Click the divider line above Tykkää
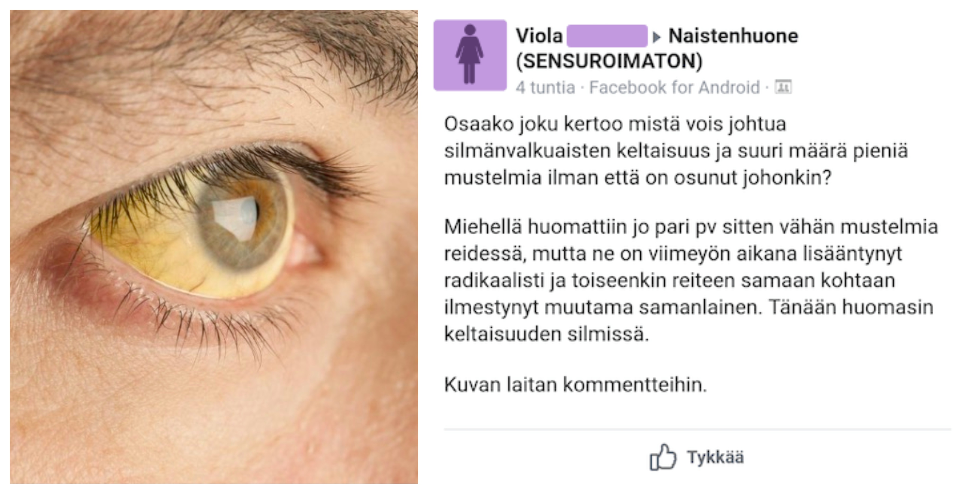The image size is (980, 494). pyautogui.click(x=697, y=429)
